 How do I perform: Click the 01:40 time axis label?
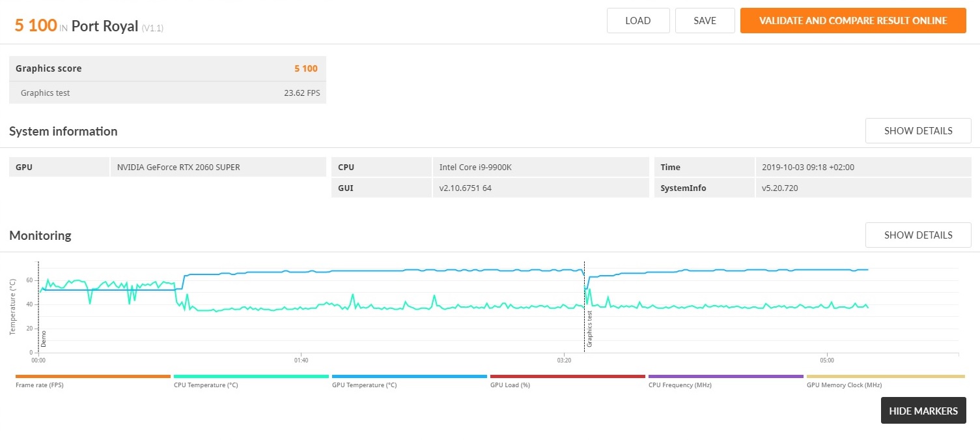[301, 360]
